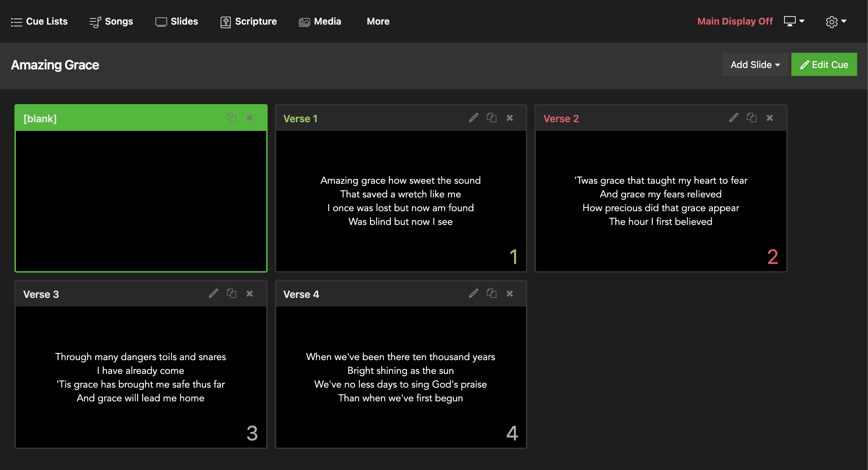Open the Scripture section

[248, 22]
